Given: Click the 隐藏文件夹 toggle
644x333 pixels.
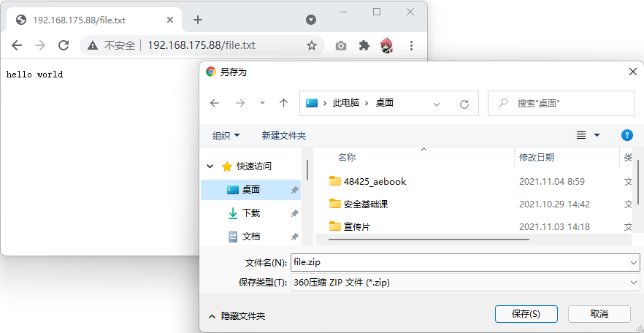Looking at the screenshot, I should [237, 316].
